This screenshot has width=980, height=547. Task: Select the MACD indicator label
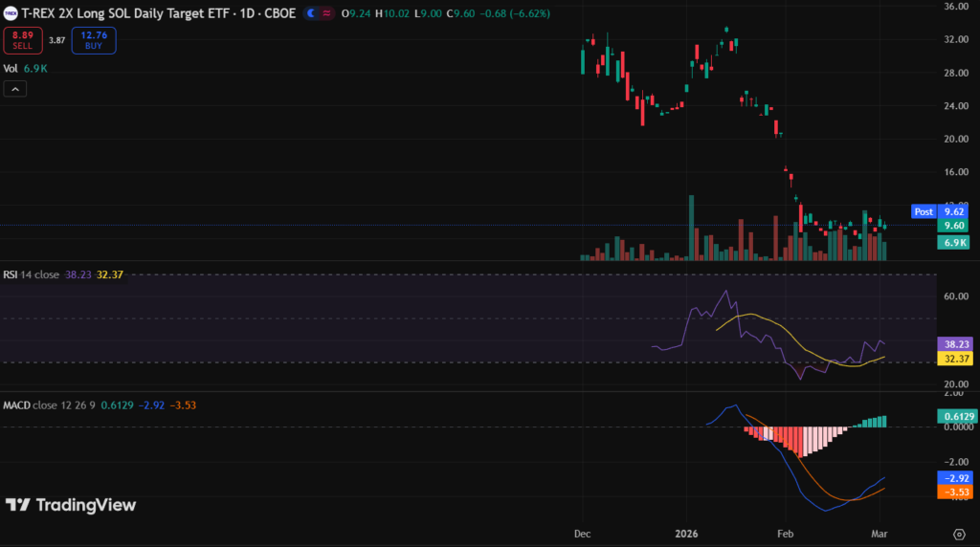click(17, 405)
